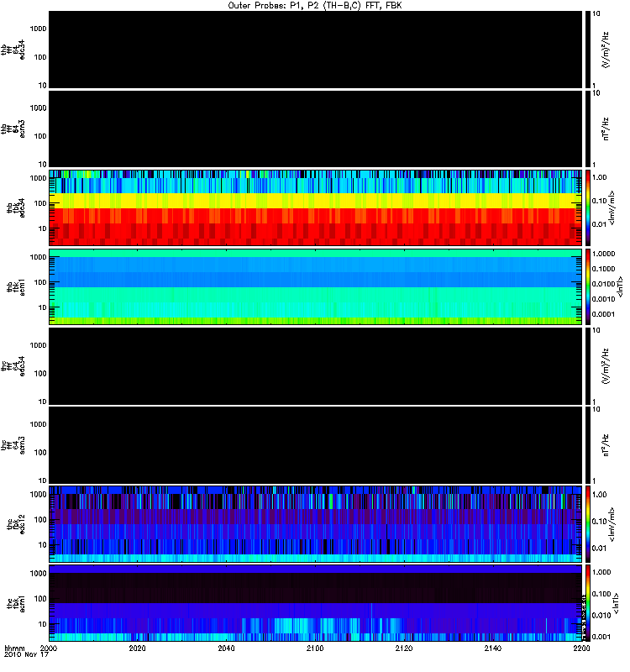Click the rainbow color bar beside thb fbk edc34

pos(588,207)
